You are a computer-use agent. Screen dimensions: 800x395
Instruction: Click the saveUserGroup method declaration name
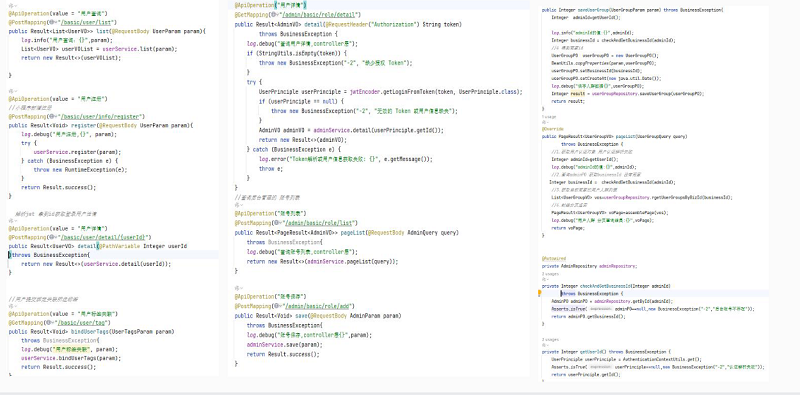point(594,10)
